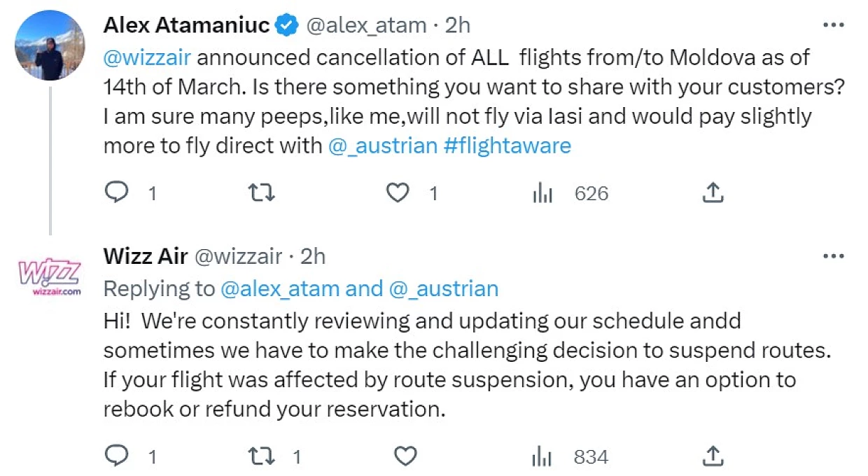Open more options on Alex's tweet
This screenshot has width=868, height=476.
tap(833, 25)
